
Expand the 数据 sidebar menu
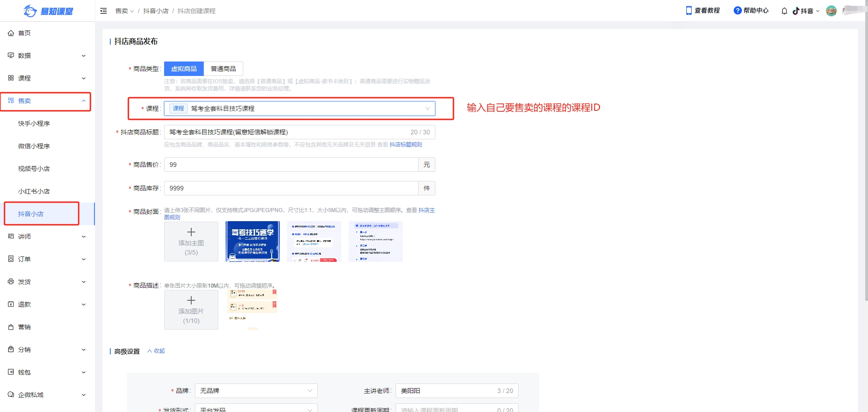pyautogui.click(x=84, y=56)
